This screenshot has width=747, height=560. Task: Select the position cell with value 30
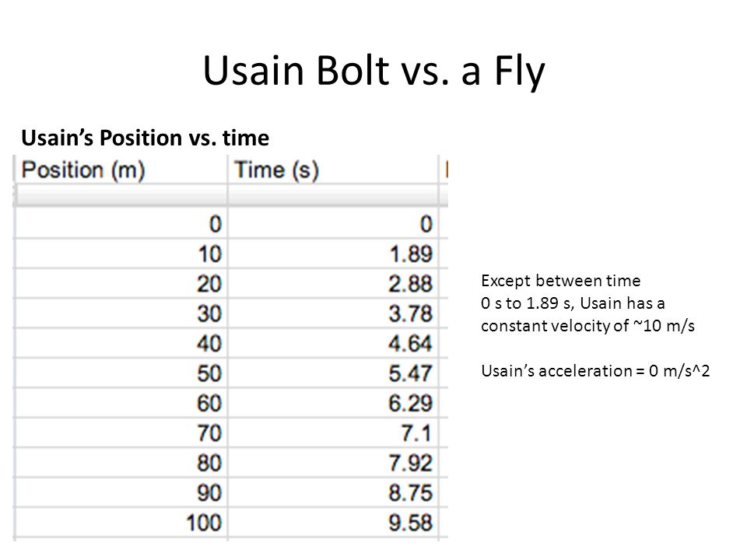[121, 313]
